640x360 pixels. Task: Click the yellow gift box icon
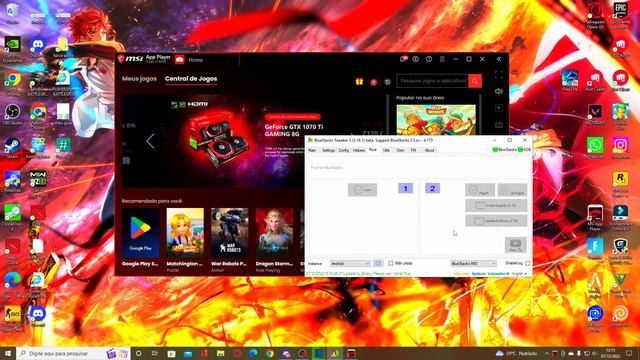[x=359, y=81]
